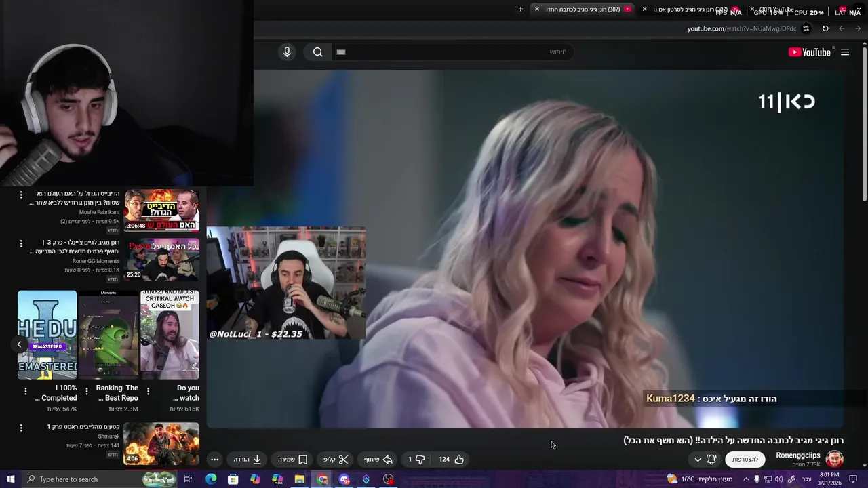This screenshot has height=488, width=868.
Task: Open the YouTube hamburger guide menu
Action: (845, 52)
